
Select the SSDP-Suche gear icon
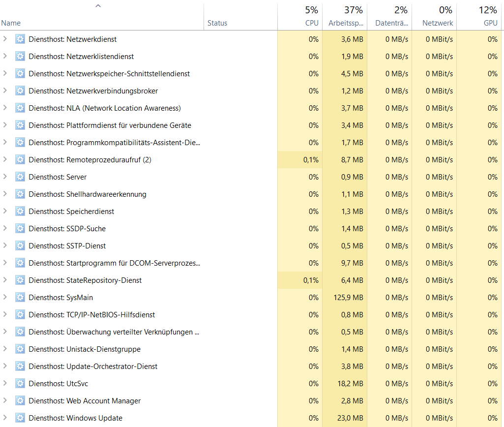[20, 229]
